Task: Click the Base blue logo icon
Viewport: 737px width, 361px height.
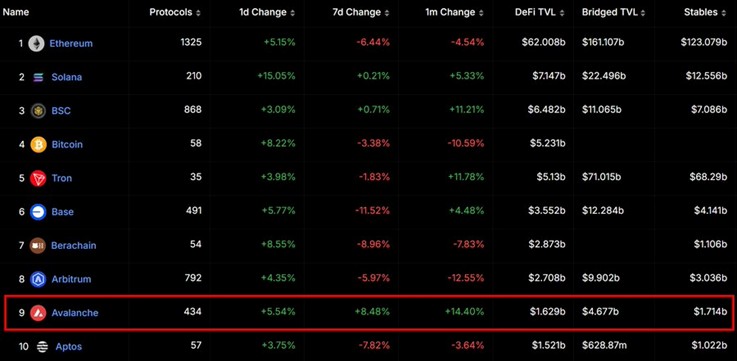Action: 38,212
